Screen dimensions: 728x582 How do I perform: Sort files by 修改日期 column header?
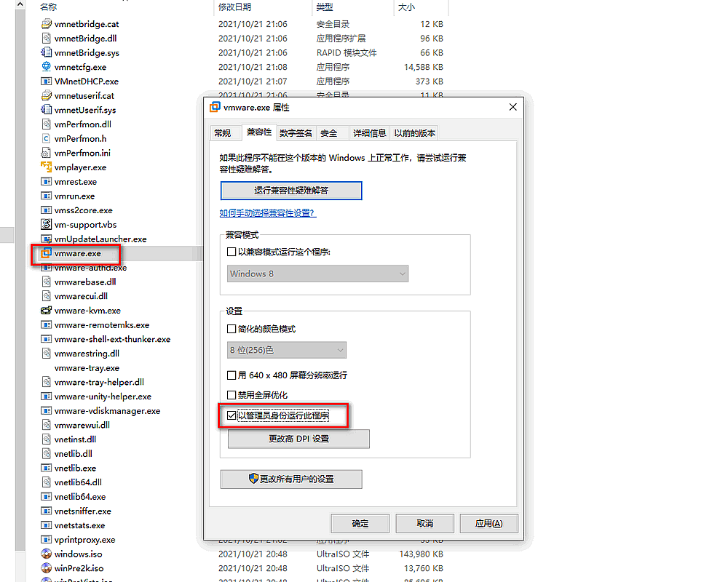coord(234,7)
